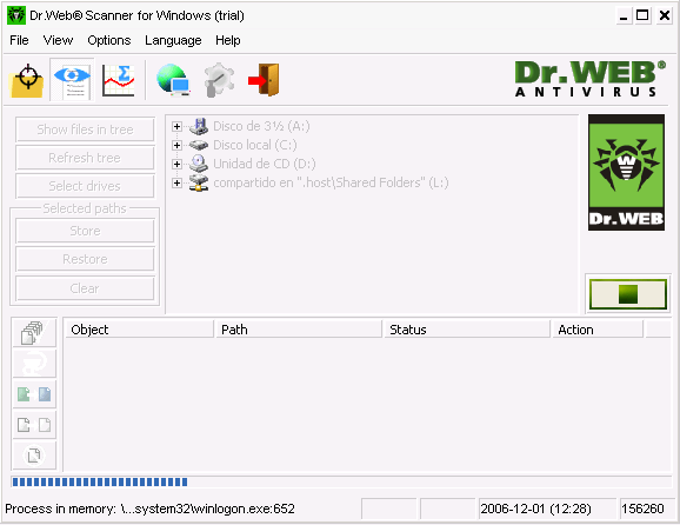
Task: Click the exit door icon
Action: click(264, 80)
